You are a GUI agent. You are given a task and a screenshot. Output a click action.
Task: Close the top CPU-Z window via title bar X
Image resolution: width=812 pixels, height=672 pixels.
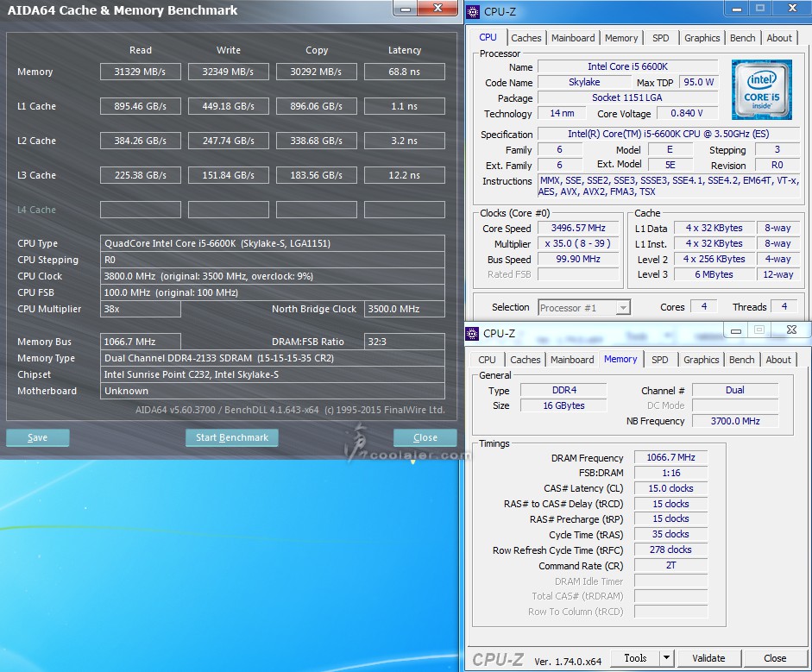pyautogui.click(x=792, y=9)
